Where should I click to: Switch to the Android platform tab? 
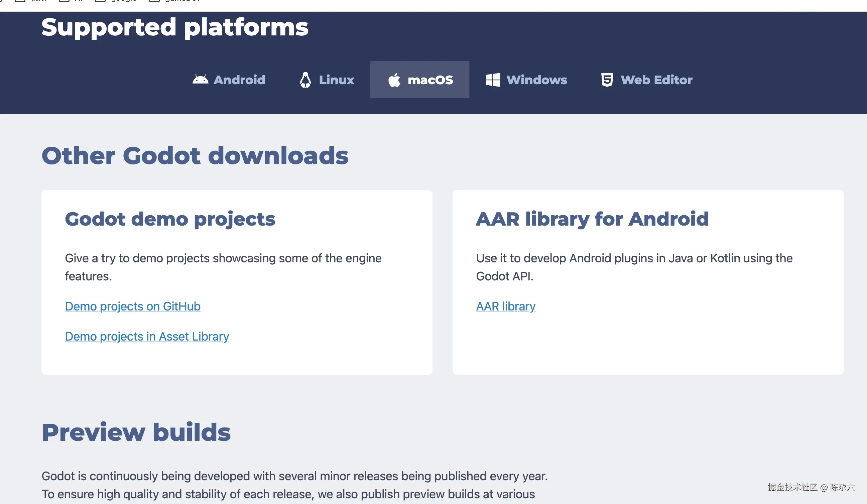click(x=239, y=80)
